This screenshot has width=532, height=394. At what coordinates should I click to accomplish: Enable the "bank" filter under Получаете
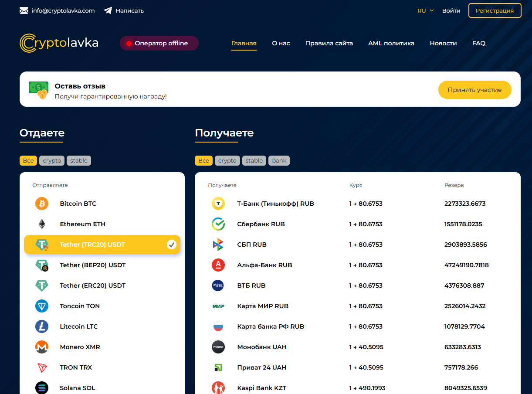click(x=279, y=161)
